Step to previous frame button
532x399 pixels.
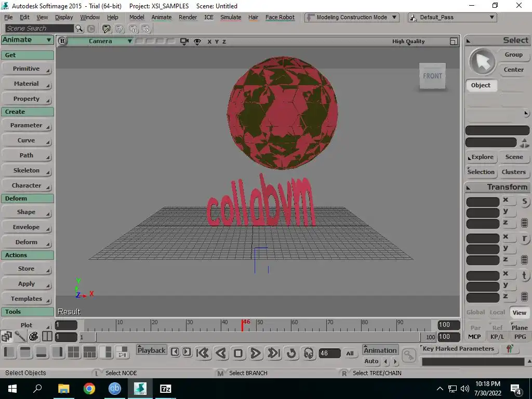(175, 352)
